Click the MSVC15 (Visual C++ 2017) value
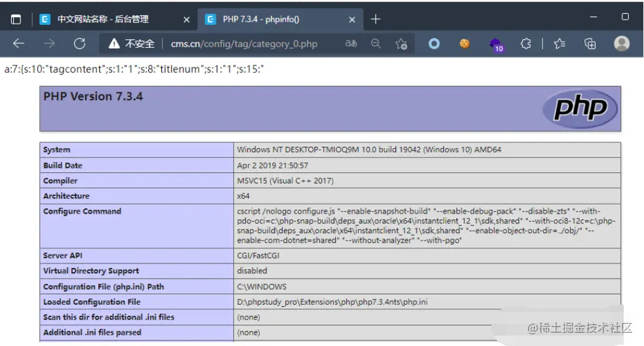The image size is (644, 346). pyautogui.click(x=285, y=181)
